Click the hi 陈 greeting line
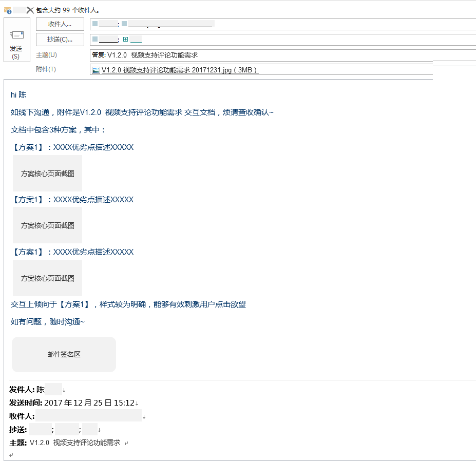 click(x=18, y=95)
